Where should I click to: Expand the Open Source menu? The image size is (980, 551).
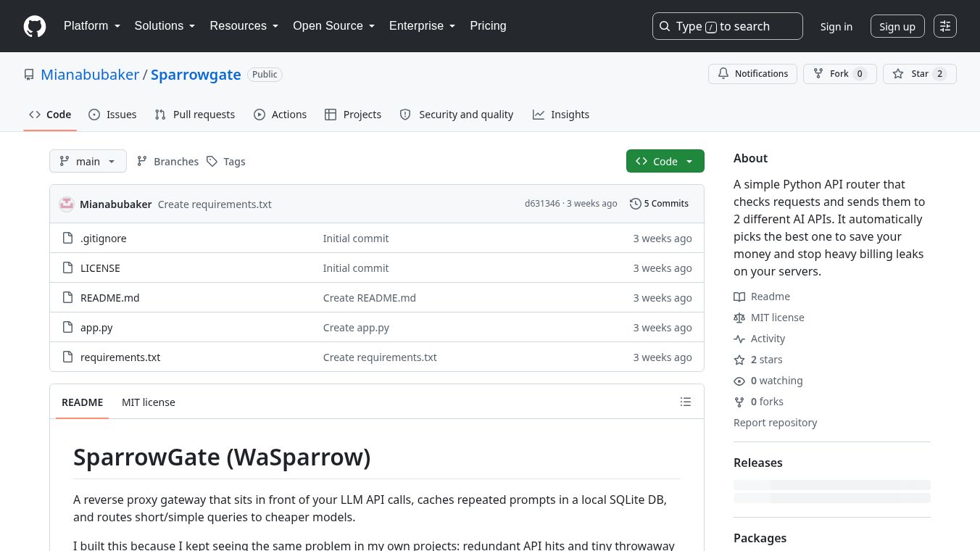[x=334, y=26]
